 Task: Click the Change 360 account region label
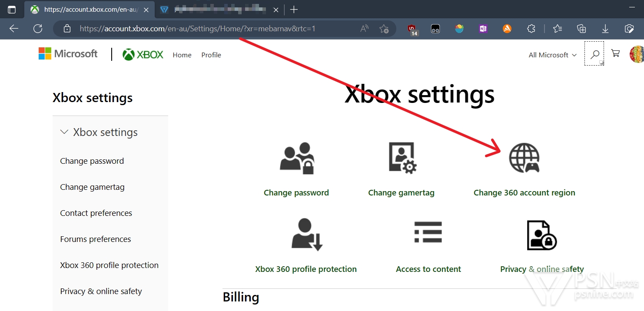pos(524,193)
